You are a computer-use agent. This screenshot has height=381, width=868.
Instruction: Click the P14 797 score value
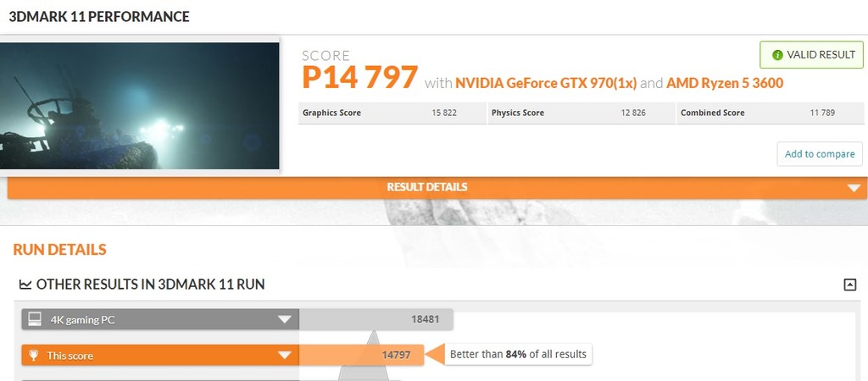pos(360,78)
